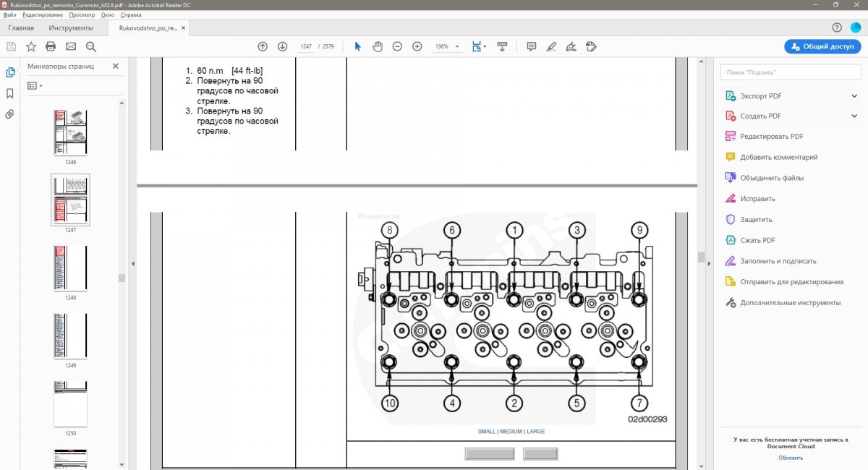Switch to the Инструменты tab
868x470 pixels.
click(71, 28)
